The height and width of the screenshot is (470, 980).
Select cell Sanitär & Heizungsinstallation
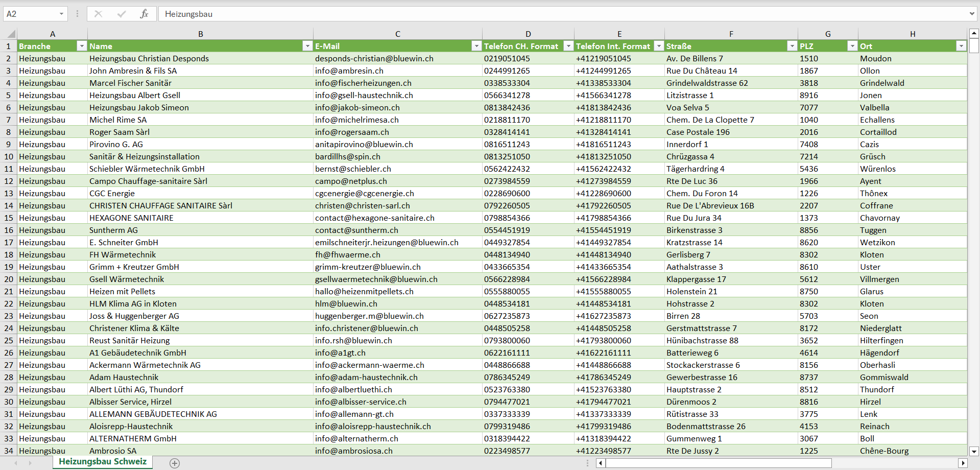click(x=201, y=156)
